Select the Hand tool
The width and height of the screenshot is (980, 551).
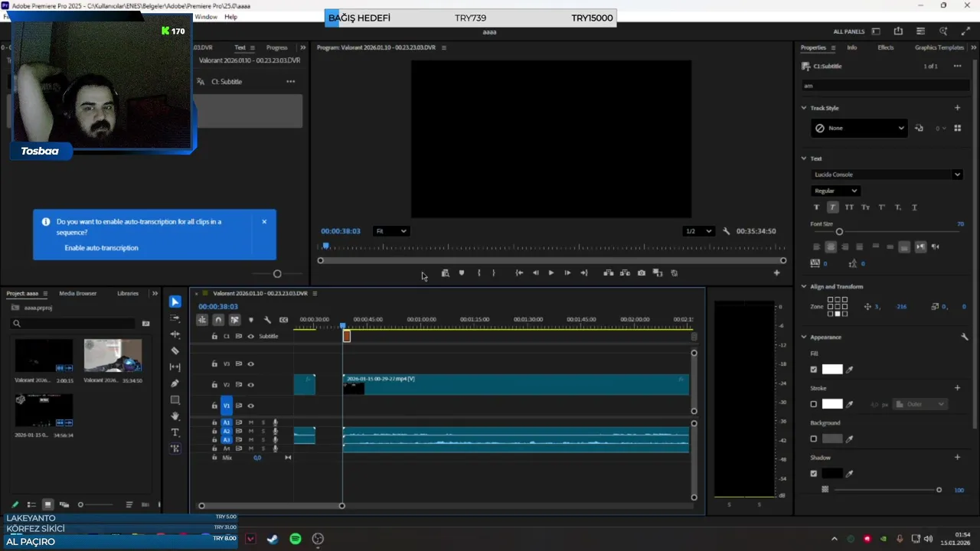coord(175,416)
